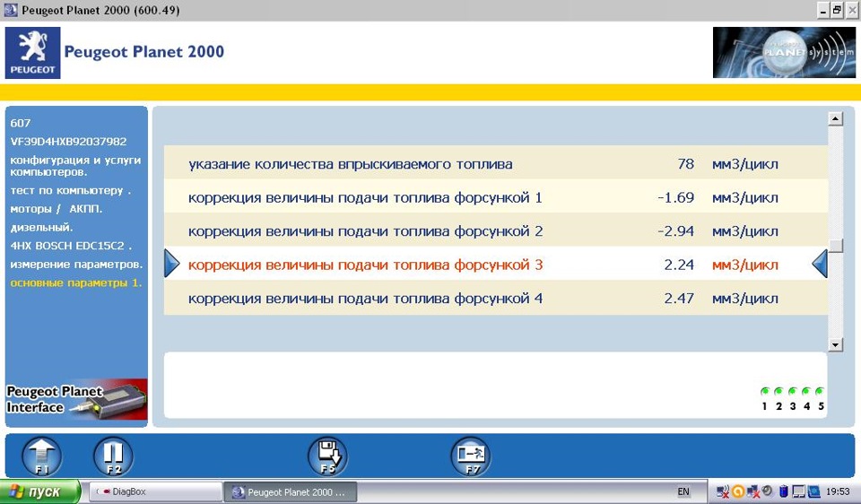This screenshot has height=504, width=861.
Task: Click the right blue triangle row marker
Action: point(820,264)
